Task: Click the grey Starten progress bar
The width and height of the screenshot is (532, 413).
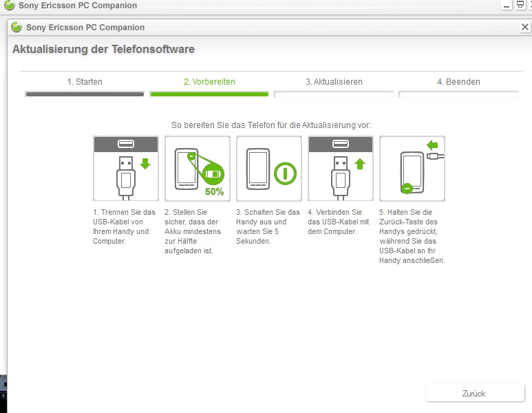Action: click(x=85, y=94)
